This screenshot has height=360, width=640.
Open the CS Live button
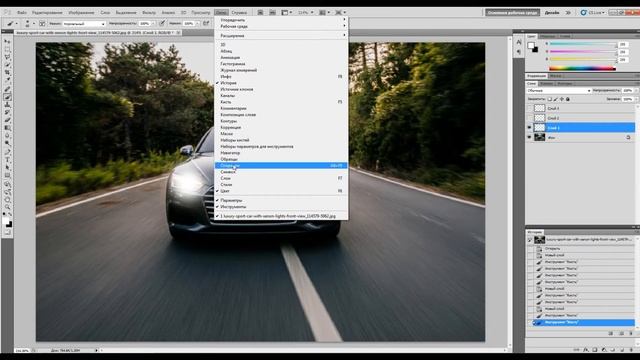click(x=593, y=13)
